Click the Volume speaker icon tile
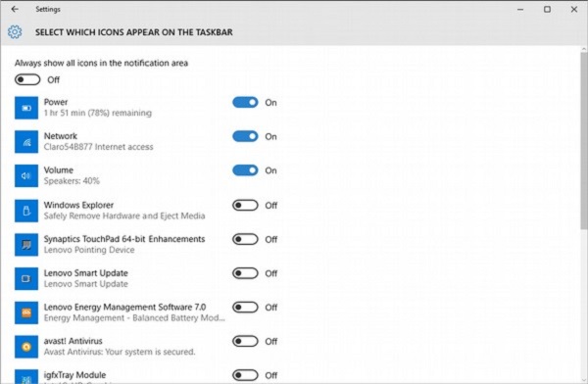Image resolution: width=588 pixels, height=384 pixels. pos(26,175)
